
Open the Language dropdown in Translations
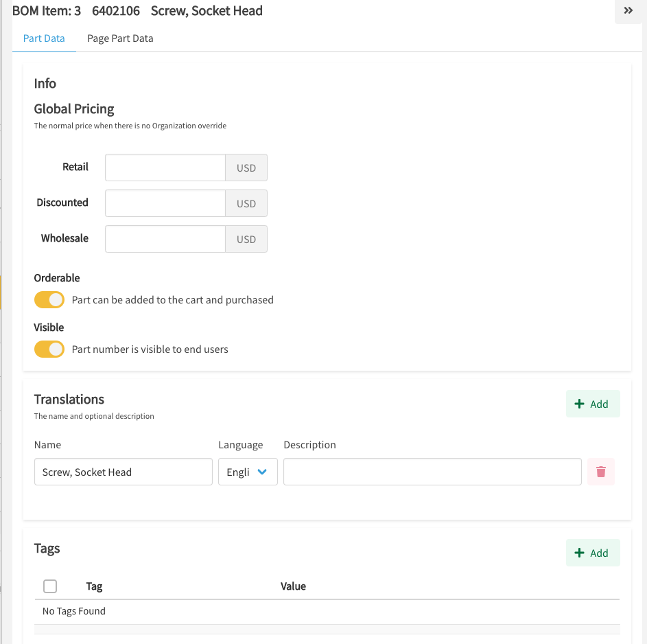(x=248, y=472)
